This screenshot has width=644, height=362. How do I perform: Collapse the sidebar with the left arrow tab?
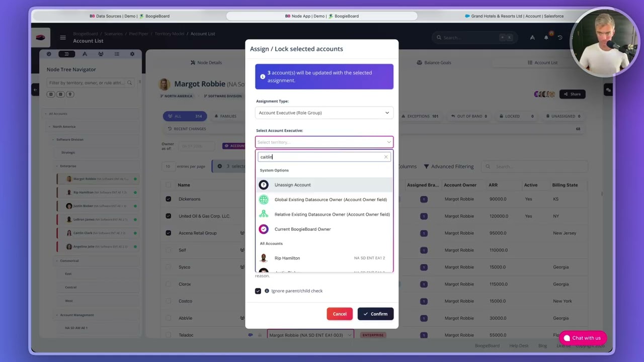pyautogui.click(x=35, y=90)
